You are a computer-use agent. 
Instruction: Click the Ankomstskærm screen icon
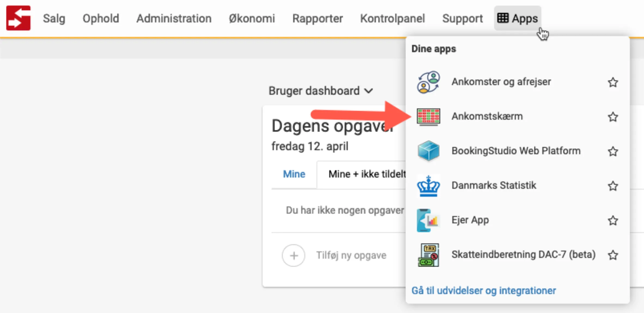(x=428, y=116)
